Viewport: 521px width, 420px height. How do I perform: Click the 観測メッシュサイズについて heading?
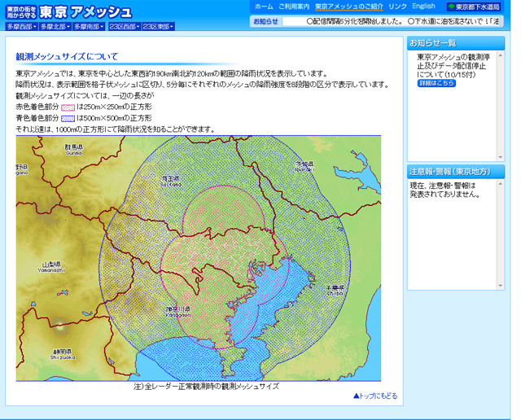[x=67, y=56]
